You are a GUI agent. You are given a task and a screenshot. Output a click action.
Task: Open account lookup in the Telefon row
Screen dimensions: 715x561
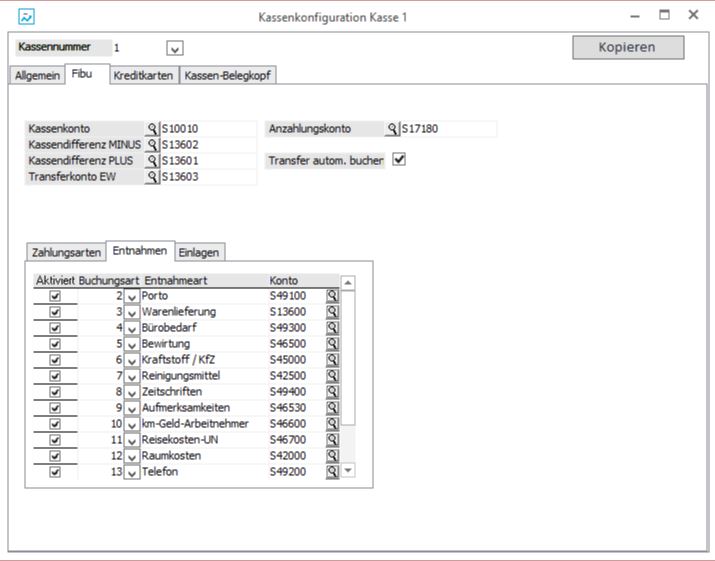[332, 472]
